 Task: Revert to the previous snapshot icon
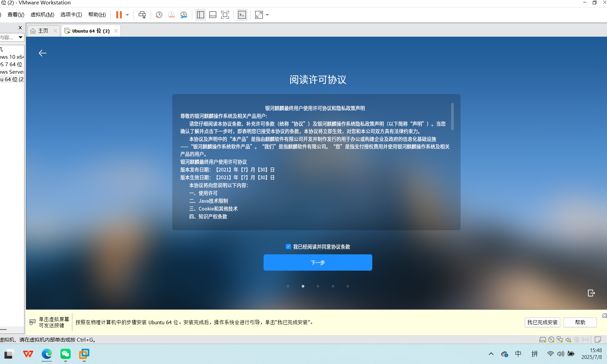coord(172,15)
